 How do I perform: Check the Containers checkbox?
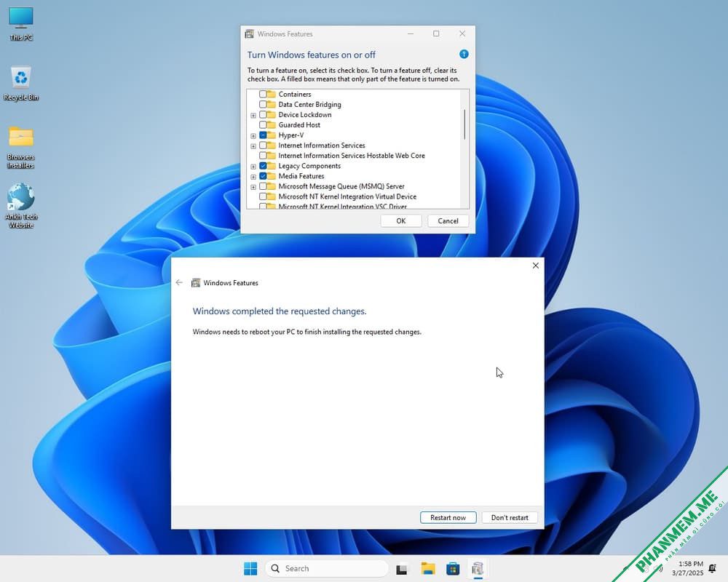[263, 95]
